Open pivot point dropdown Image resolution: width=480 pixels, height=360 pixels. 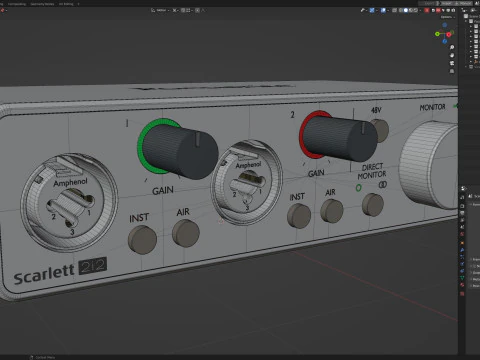click(177, 10)
